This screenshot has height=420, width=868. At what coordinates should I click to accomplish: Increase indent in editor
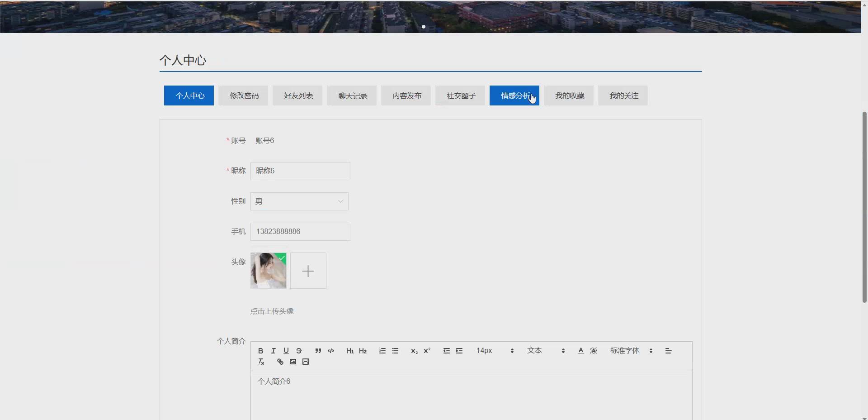(459, 351)
